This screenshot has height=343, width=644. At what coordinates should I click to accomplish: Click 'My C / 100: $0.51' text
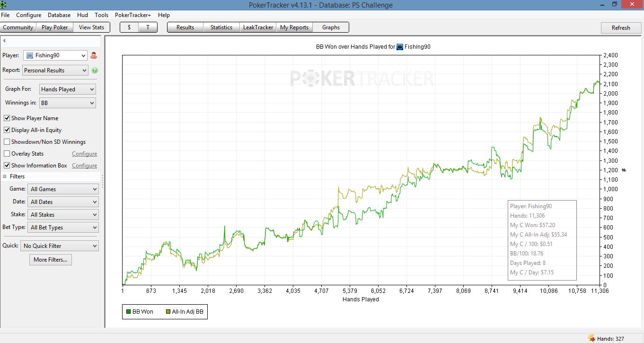531,244
